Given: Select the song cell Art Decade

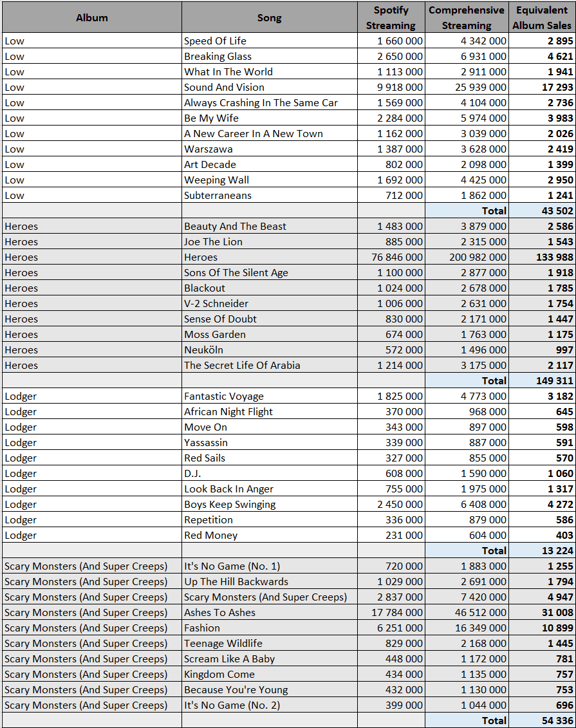Looking at the screenshot, I should pyautogui.click(x=270, y=164).
